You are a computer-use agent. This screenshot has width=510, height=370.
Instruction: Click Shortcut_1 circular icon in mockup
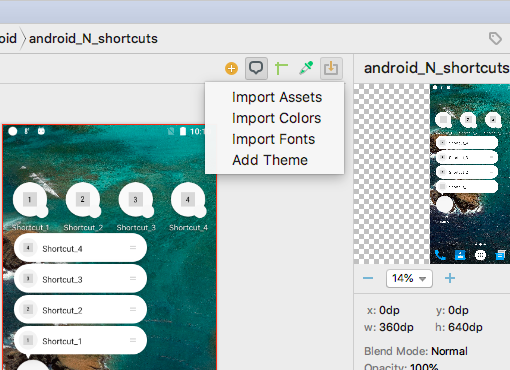click(30, 200)
